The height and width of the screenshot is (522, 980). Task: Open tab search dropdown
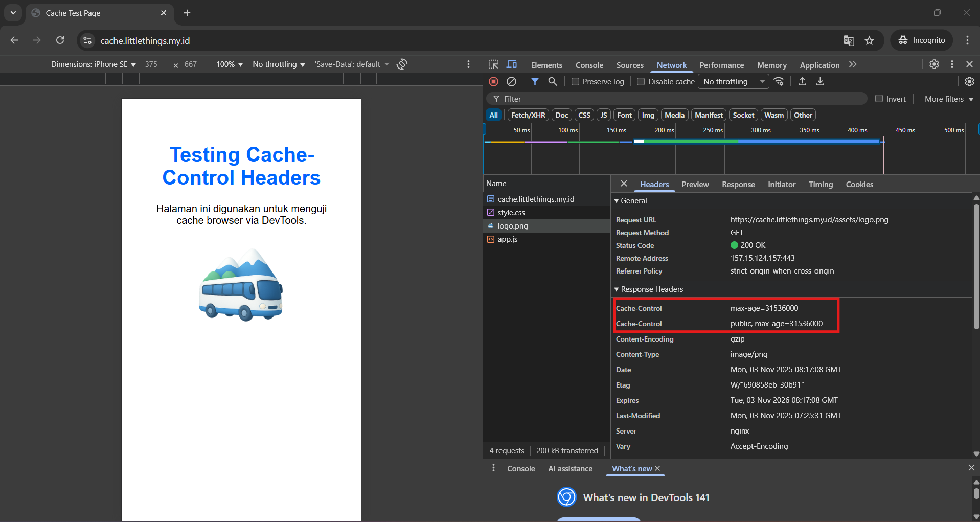pos(13,13)
